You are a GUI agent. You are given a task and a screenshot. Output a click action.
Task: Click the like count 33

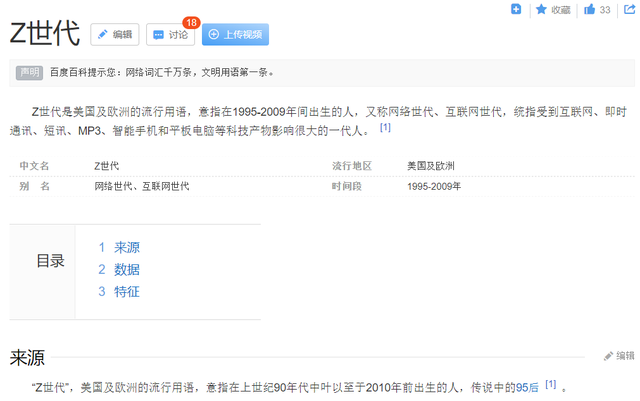pyautogui.click(x=605, y=10)
